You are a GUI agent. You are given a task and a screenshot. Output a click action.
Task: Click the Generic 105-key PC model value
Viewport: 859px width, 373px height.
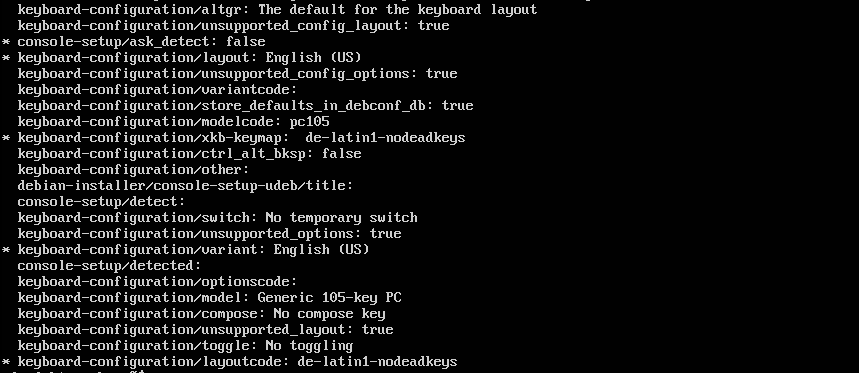click(x=329, y=298)
